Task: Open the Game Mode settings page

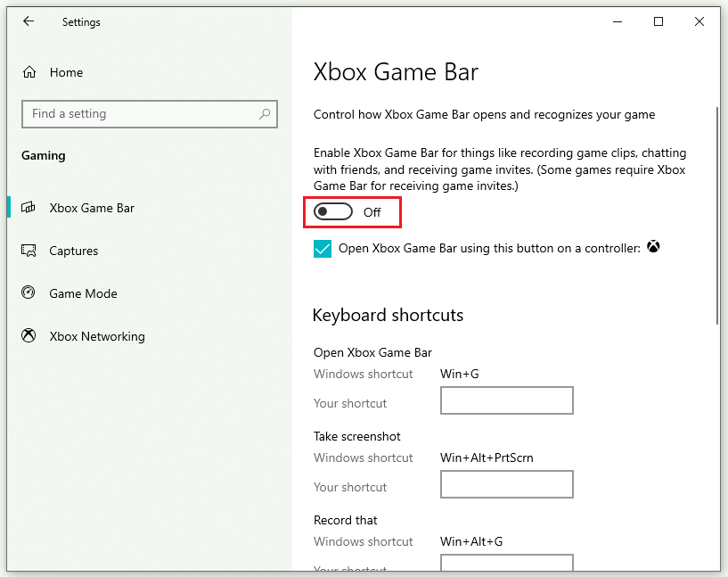Action: point(83,293)
